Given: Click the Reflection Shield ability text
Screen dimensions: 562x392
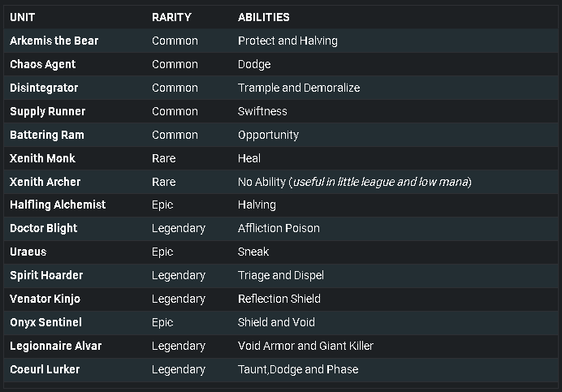Looking at the screenshot, I should tap(279, 299).
